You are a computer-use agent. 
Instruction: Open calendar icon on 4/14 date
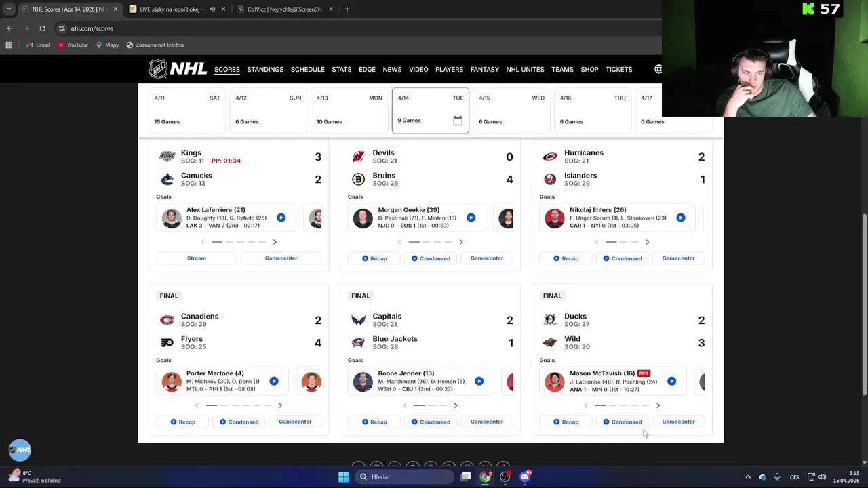point(458,121)
